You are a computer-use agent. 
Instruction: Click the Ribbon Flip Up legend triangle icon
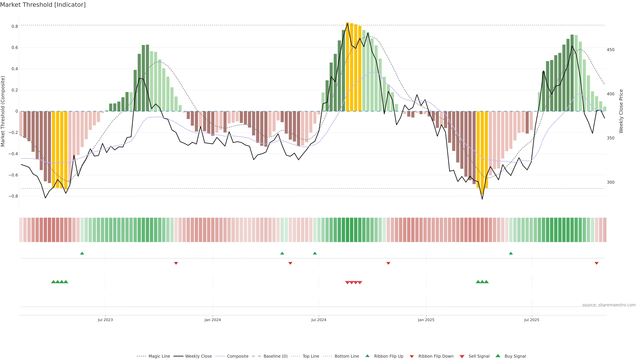pos(367,356)
